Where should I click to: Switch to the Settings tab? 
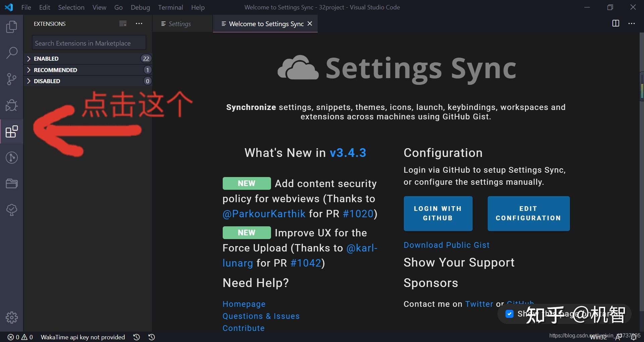(x=179, y=24)
